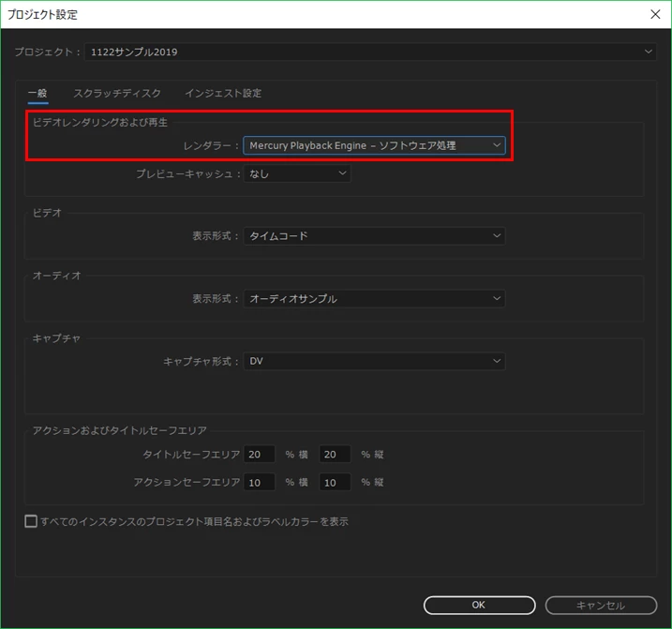This screenshot has width=672, height=629.
Task: Enable すべてのインスタンスのプロジェクト項目名 checkbox
Action: [31, 521]
